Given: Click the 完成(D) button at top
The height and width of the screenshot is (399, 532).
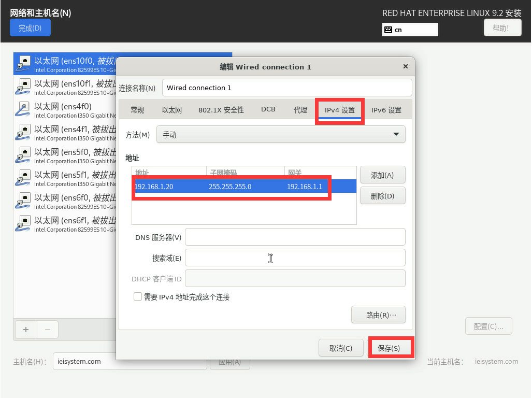Looking at the screenshot, I should pyautogui.click(x=30, y=28).
